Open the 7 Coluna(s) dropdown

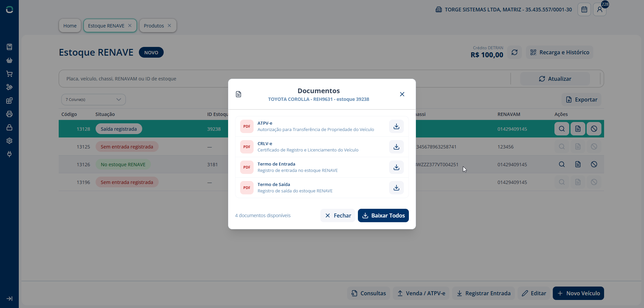(x=94, y=100)
